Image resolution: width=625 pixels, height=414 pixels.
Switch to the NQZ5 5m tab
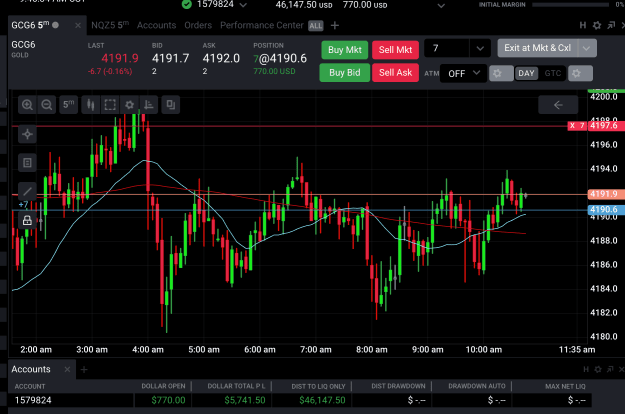click(x=110, y=25)
